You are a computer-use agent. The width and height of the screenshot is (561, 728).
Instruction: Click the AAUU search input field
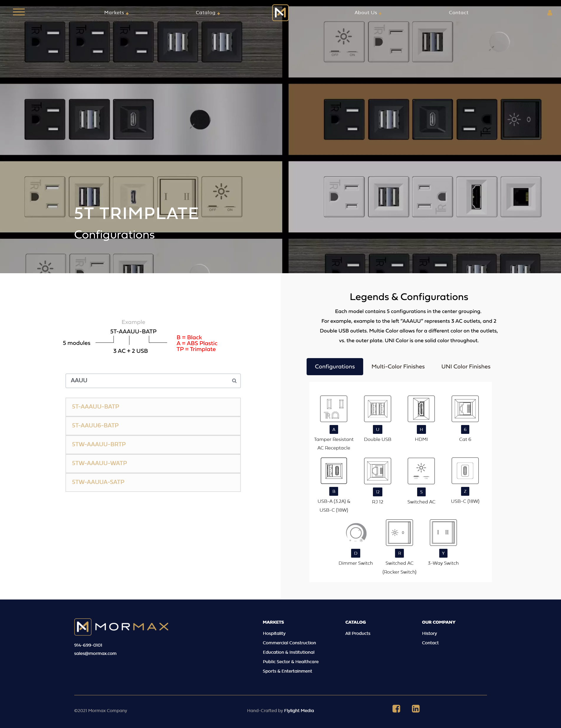148,381
